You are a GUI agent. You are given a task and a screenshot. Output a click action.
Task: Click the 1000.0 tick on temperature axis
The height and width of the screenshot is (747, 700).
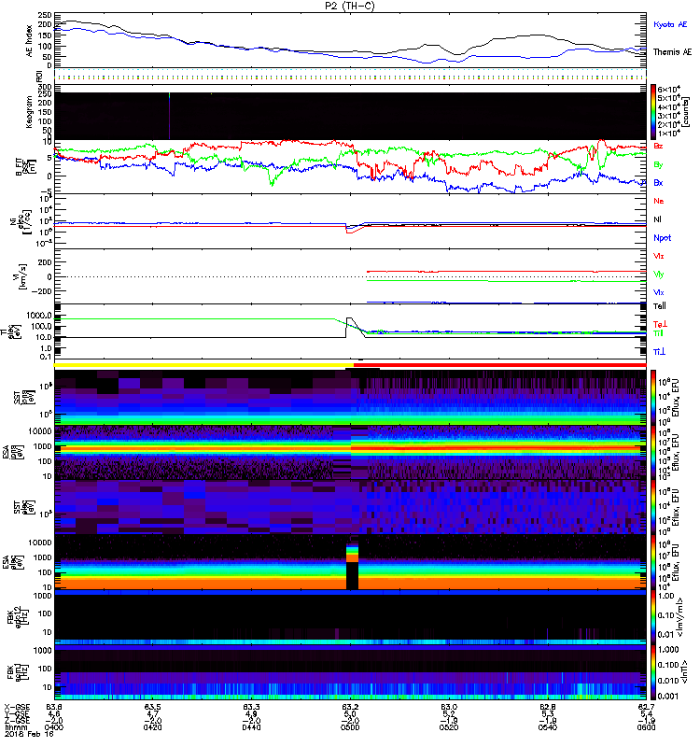39,316
